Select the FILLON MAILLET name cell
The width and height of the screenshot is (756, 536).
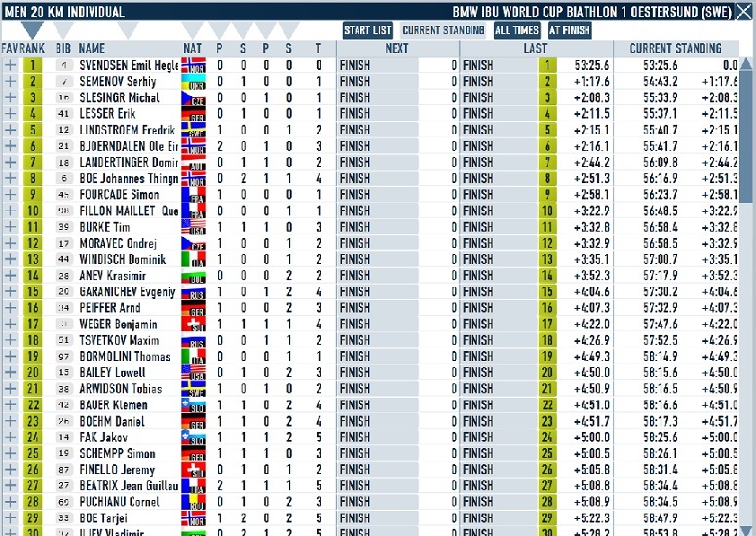click(129, 211)
